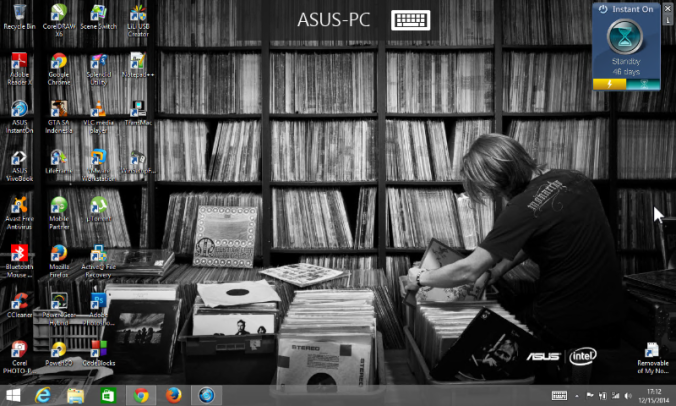Open the TransMac desktop shortcut

(138, 113)
